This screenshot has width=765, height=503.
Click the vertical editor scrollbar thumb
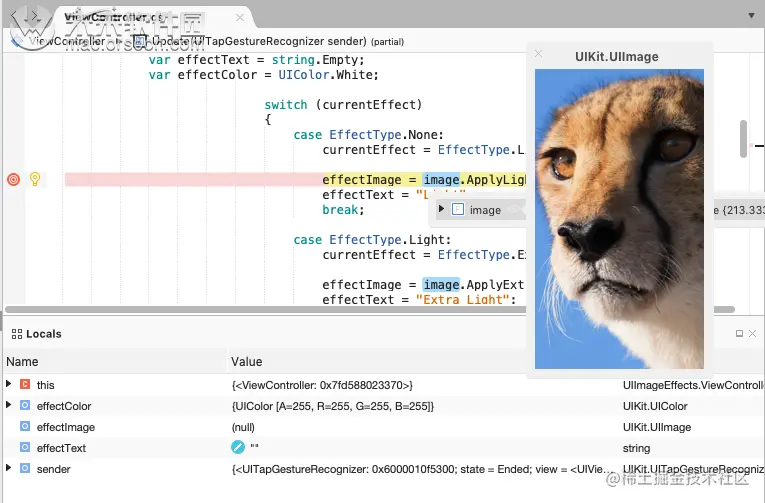(x=743, y=139)
